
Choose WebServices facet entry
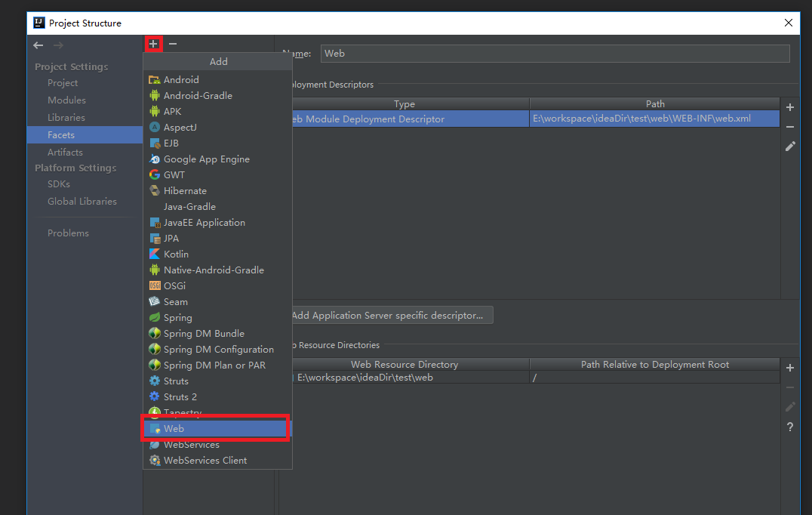pos(217,445)
